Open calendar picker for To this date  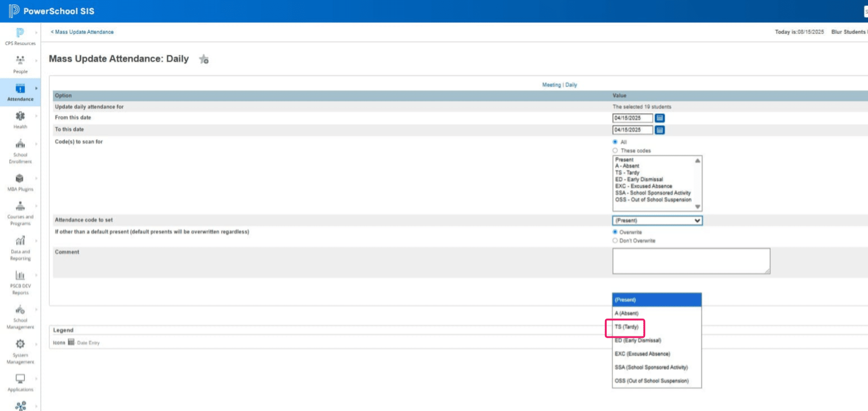tap(660, 130)
